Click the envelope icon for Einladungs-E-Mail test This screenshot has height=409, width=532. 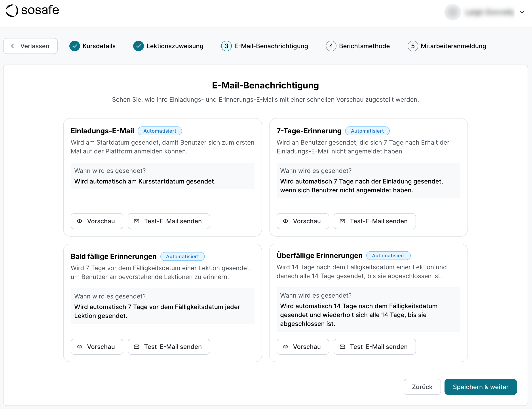(x=137, y=221)
